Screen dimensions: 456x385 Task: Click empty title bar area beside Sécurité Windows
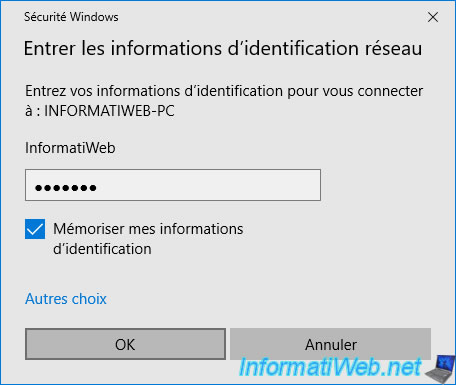267,17
